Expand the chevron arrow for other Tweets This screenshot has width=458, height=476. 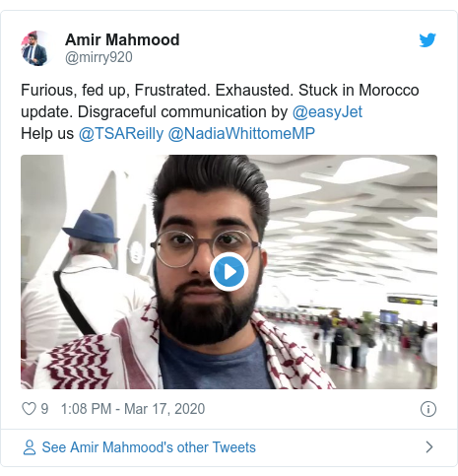click(x=428, y=447)
